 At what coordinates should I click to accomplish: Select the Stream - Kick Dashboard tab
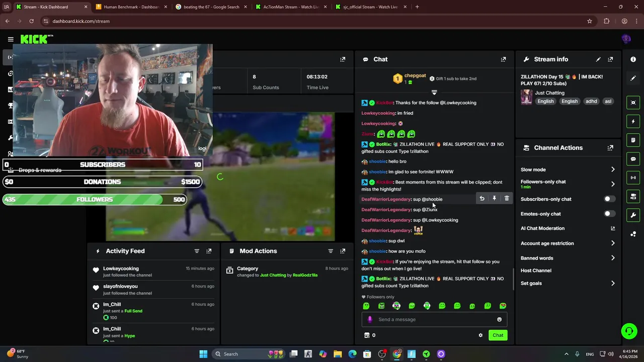point(51,7)
